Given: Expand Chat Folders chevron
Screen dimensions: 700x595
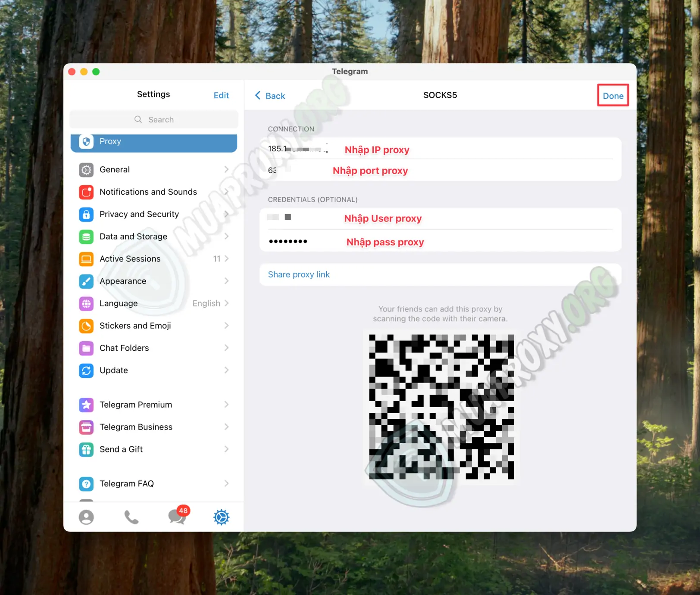Looking at the screenshot, I should coord(226,348).
